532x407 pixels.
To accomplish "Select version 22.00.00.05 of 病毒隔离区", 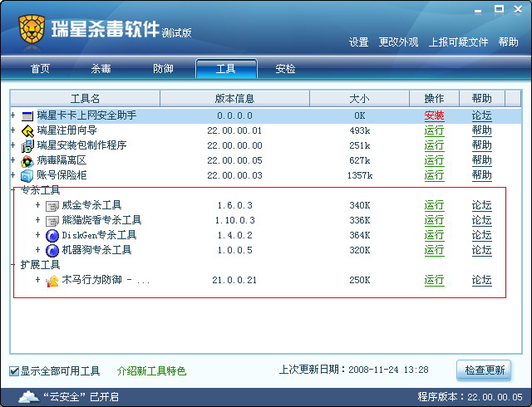I will pyautogui.click(x=234, y=160).
